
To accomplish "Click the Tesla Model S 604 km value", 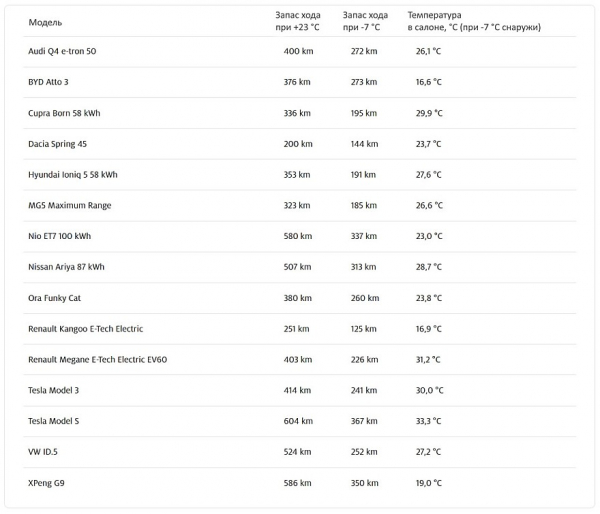I will 298,421.
